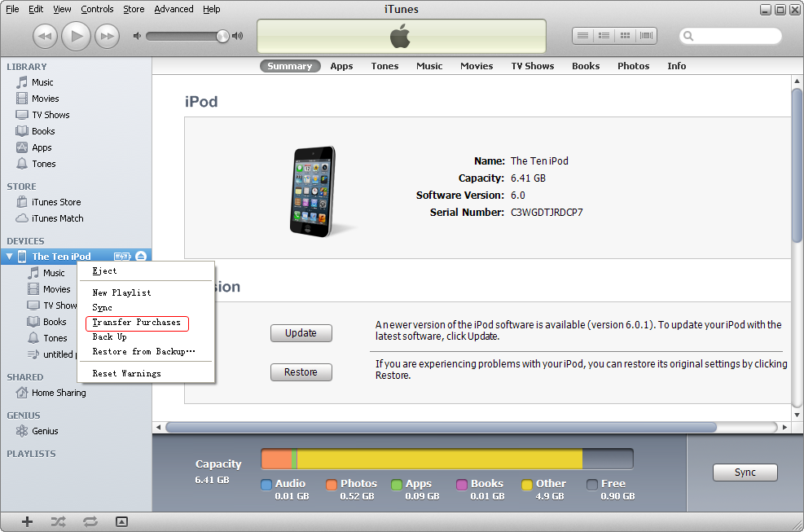Click the Sync button beside the capacity bar
Screen dimensions: 804x532
[x=745, y=473]
